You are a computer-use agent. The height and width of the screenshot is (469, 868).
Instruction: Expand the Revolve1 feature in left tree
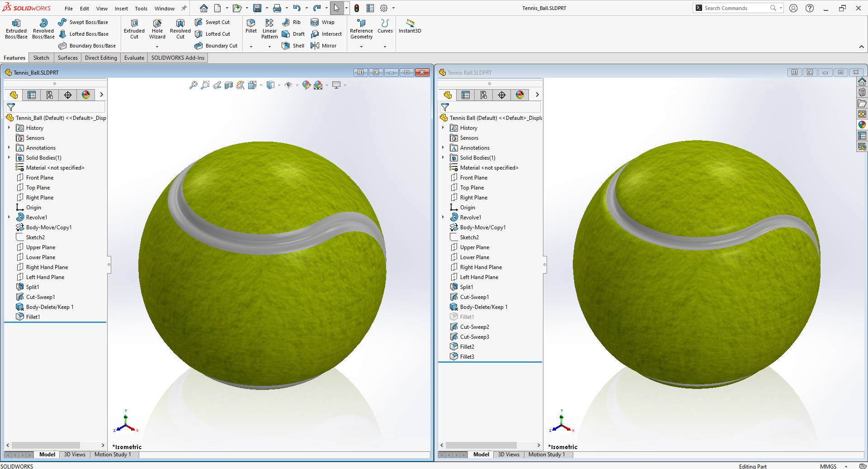(x=9, y=218)
